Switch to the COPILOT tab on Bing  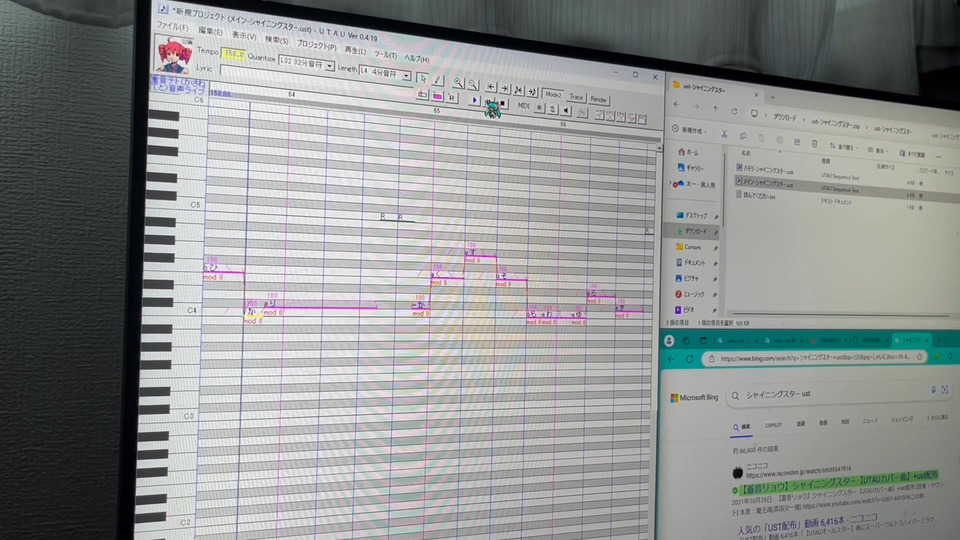click(773, 425)
